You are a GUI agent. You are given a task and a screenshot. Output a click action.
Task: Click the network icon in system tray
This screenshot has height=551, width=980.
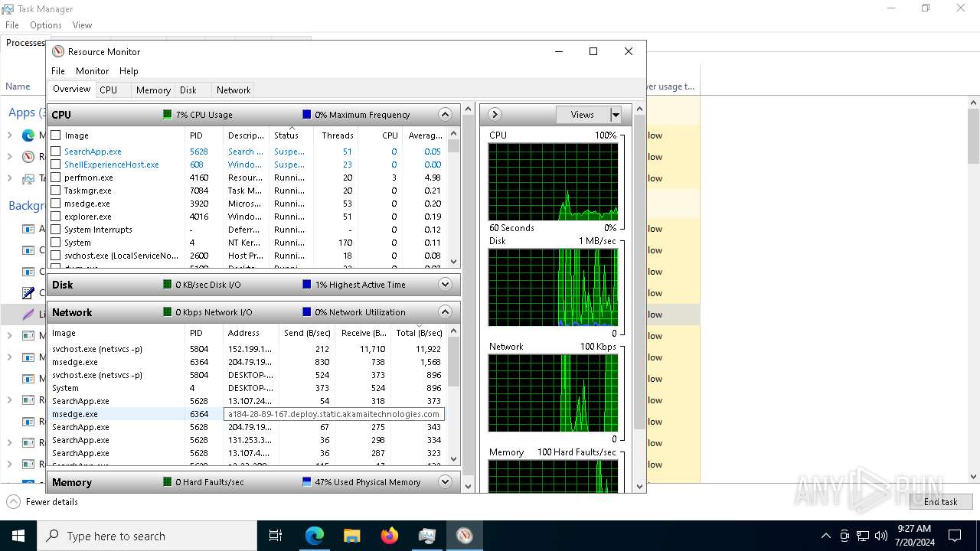[x=863, y=536]
